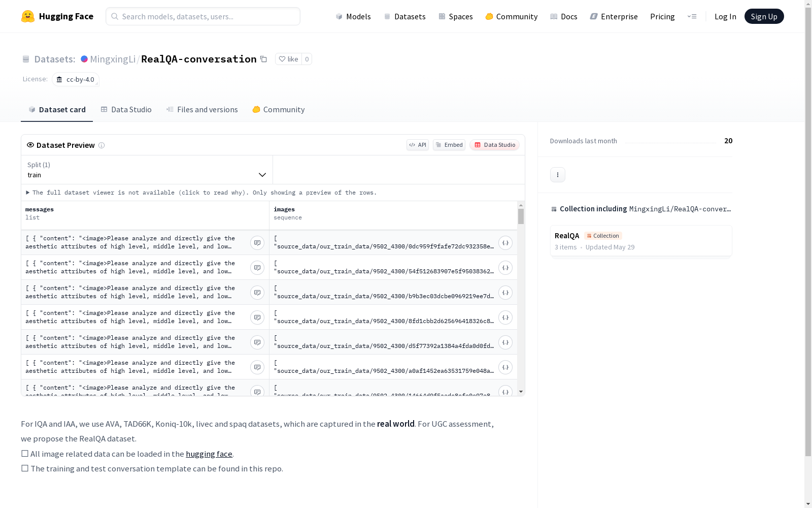View JSON of 0dc959f9 images cell
The width and height of the screenshot is (812, 508).
pos(505,243)
